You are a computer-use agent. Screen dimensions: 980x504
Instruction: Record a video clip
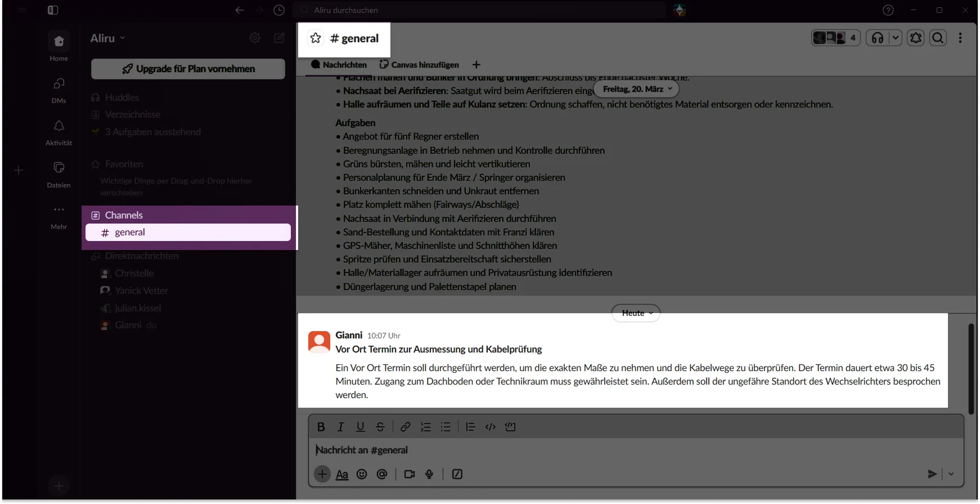[410, 474]
